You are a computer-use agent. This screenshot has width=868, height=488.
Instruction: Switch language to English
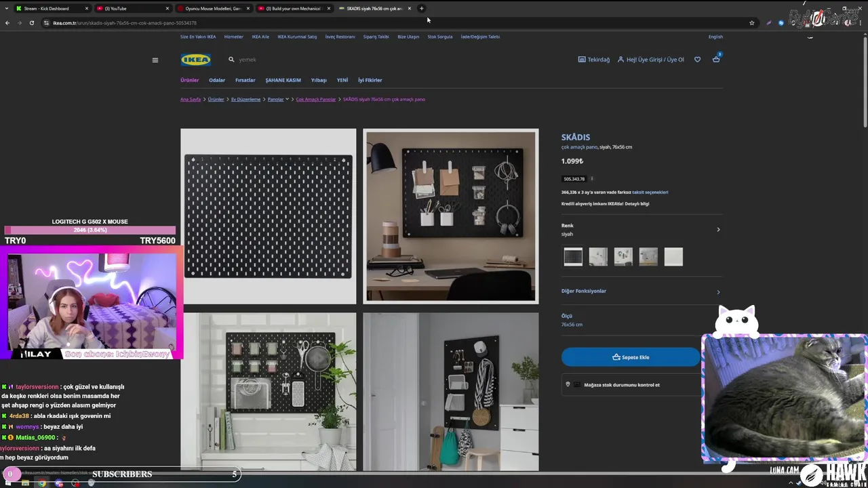pos(715,37)
